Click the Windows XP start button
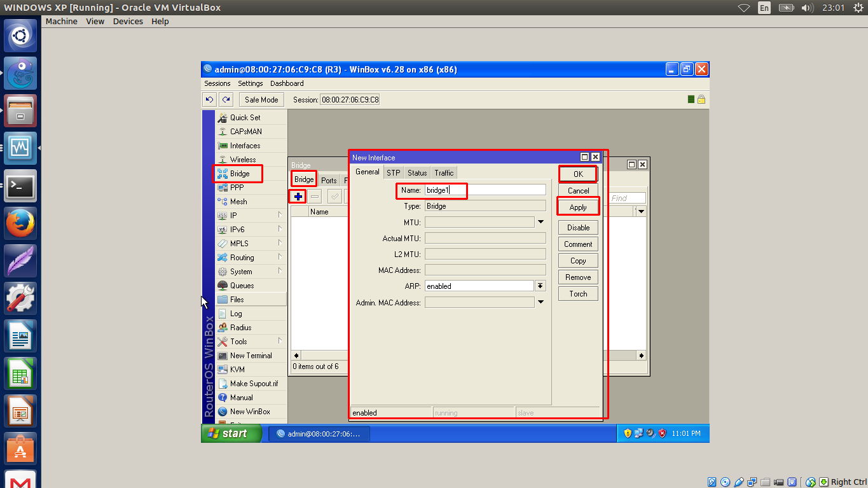The height and width of the screenshot is (488, 868). pyautogui.click(x=231, y=433)
